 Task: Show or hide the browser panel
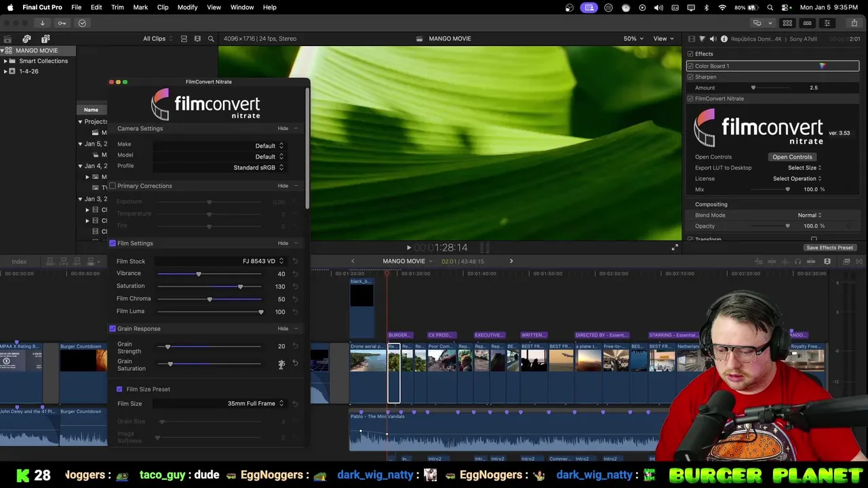(x=787, y=23)
